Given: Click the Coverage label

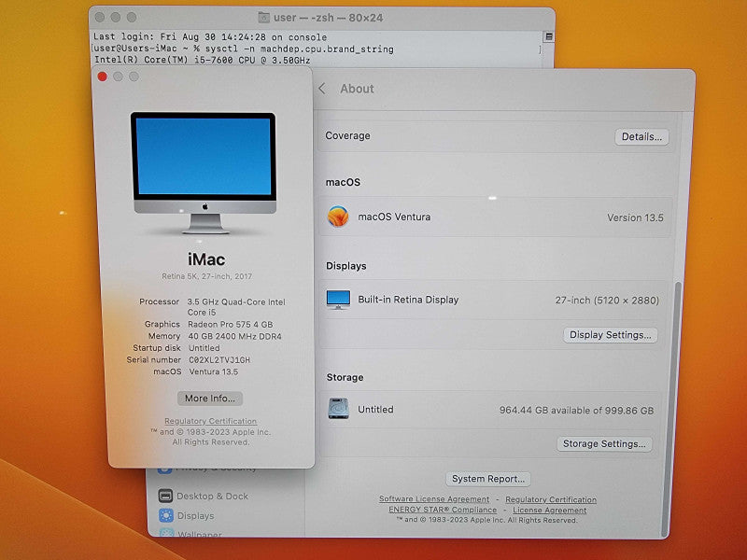Looking at the screenshot, I should click(347, 135).
